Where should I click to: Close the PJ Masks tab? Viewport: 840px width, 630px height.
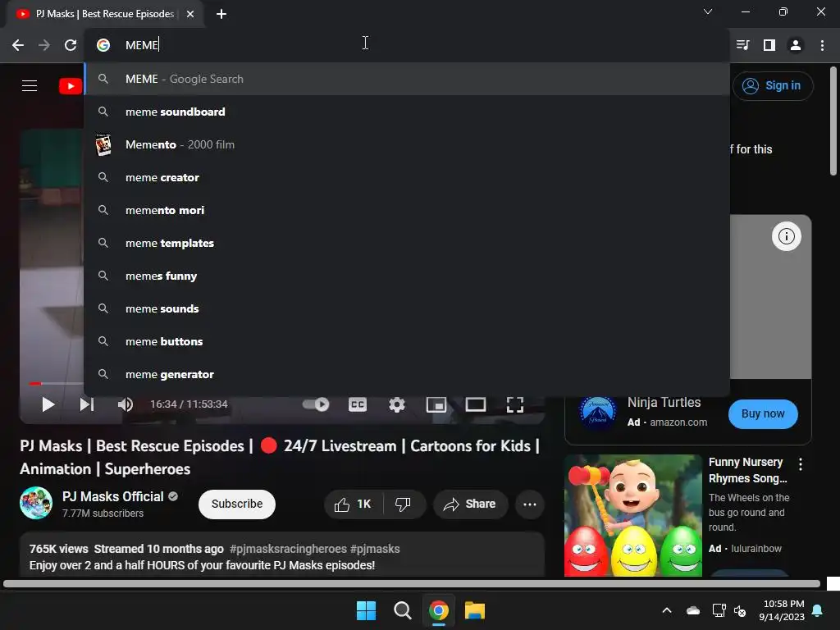[x=190, y=14]
